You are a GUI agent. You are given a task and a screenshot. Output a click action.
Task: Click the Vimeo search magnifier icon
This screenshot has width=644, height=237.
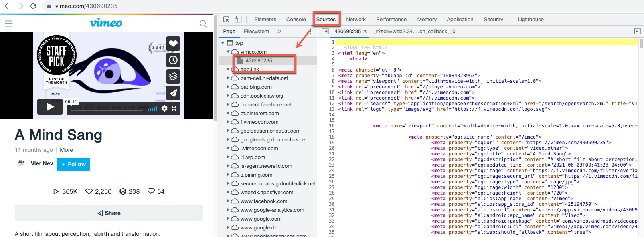(x=203, y=24)
